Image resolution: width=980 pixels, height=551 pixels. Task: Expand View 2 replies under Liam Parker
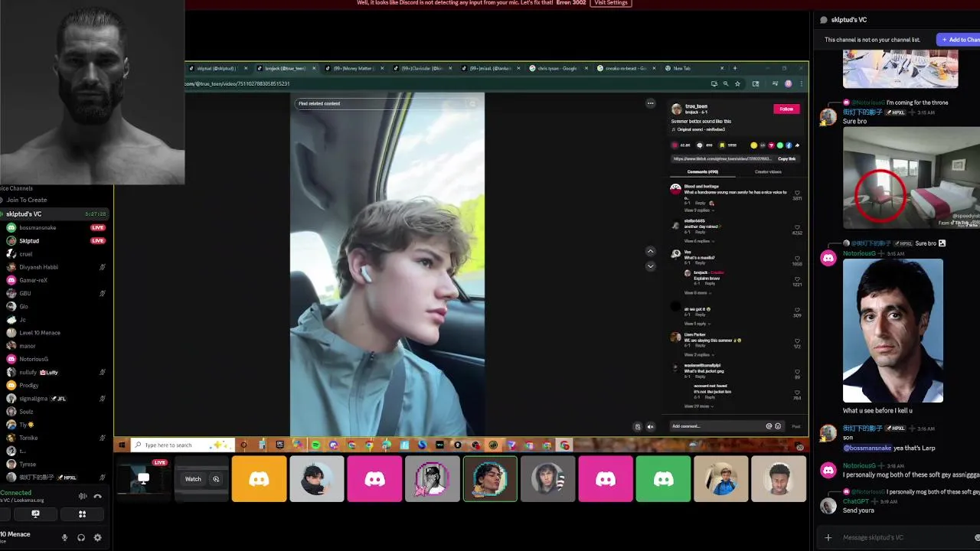[x=697, y=355]
